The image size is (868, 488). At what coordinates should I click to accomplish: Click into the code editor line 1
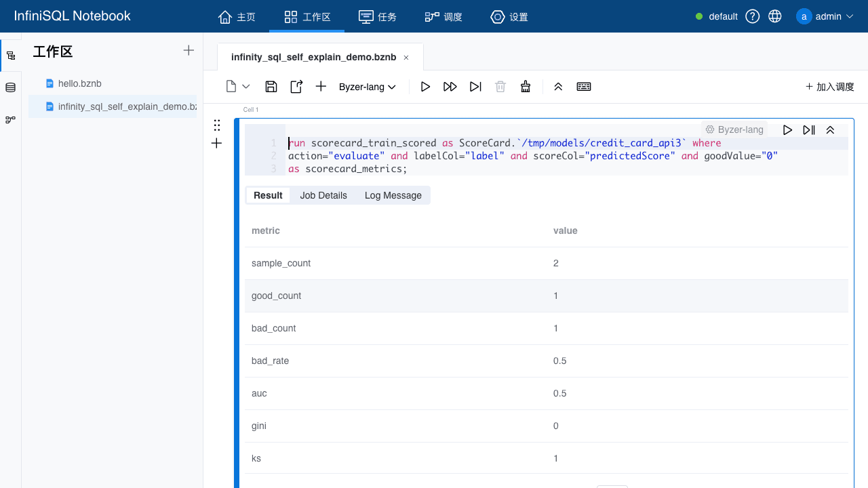click(567, 143)
